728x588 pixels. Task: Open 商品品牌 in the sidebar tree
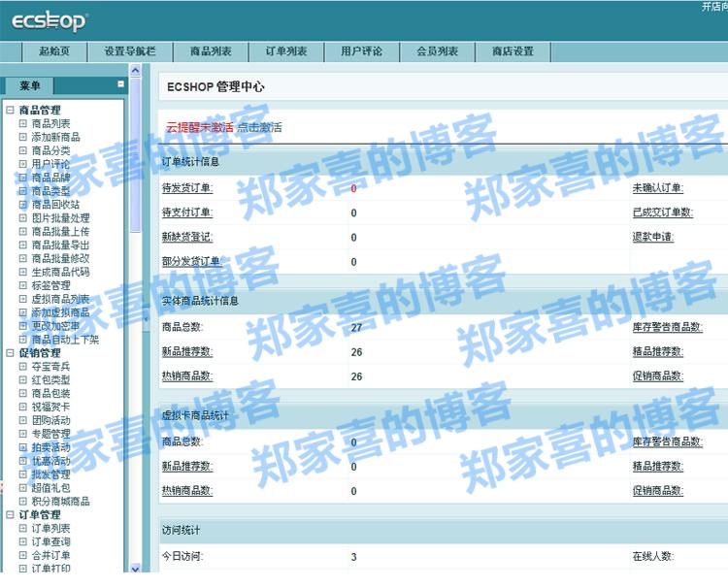point(51,178)
